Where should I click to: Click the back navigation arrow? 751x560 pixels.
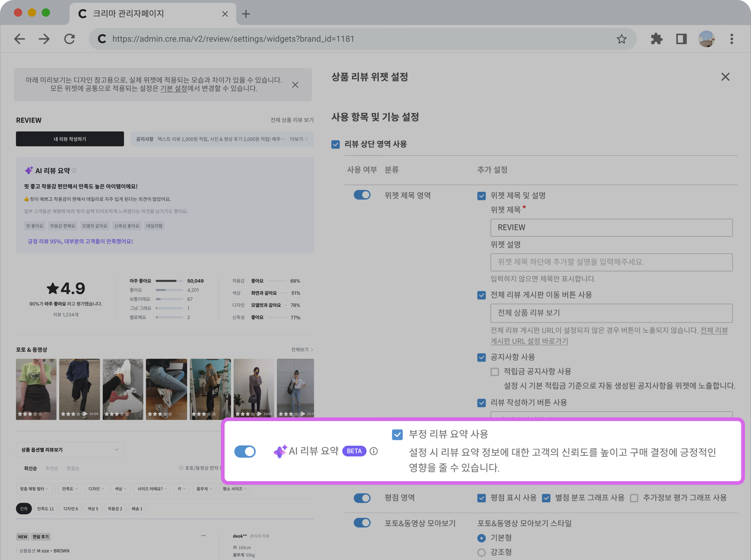tap(19, 39)
